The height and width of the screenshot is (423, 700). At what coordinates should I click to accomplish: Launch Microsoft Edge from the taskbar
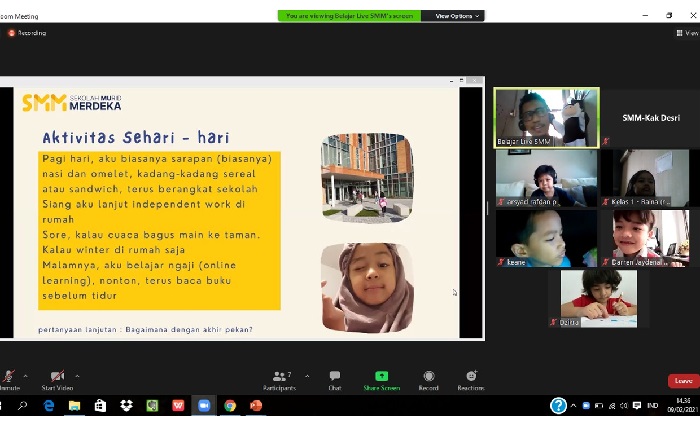[x=48, y=405]
